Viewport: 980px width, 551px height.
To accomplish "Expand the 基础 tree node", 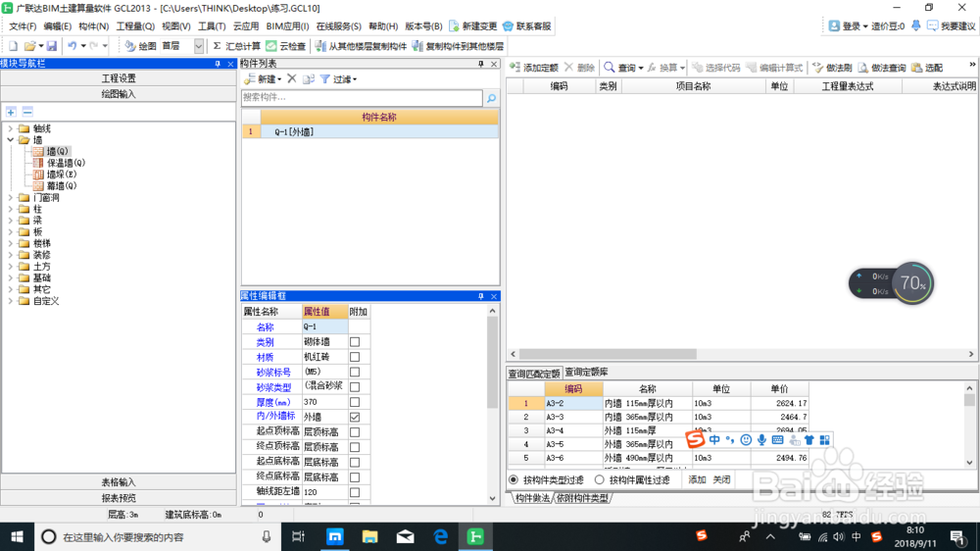I will point(10,277).
